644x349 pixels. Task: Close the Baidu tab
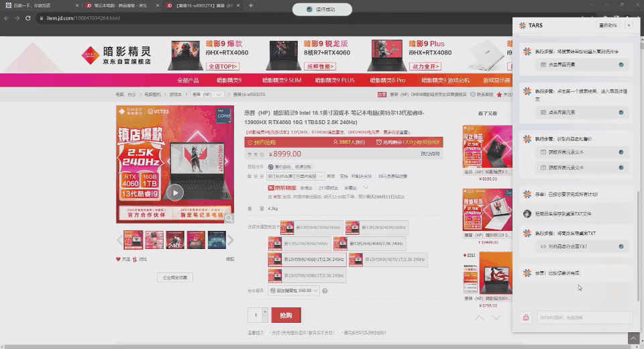(77, 5)
